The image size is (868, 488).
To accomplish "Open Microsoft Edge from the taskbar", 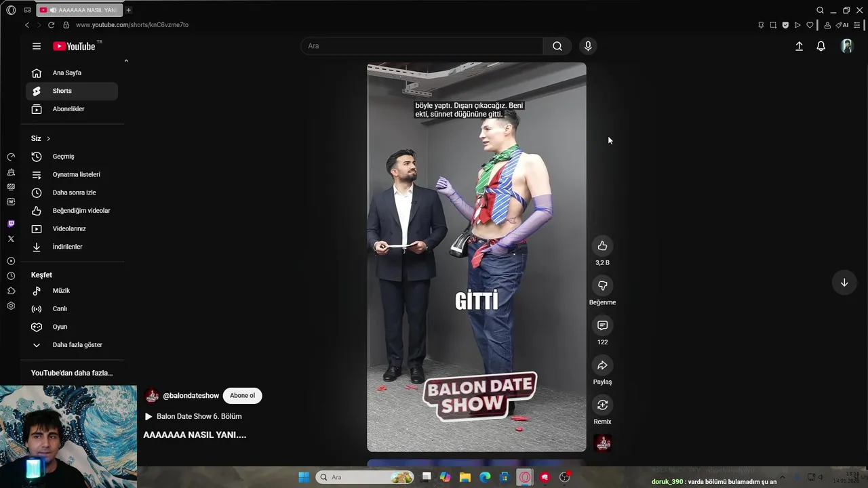I will pos(485,477).
